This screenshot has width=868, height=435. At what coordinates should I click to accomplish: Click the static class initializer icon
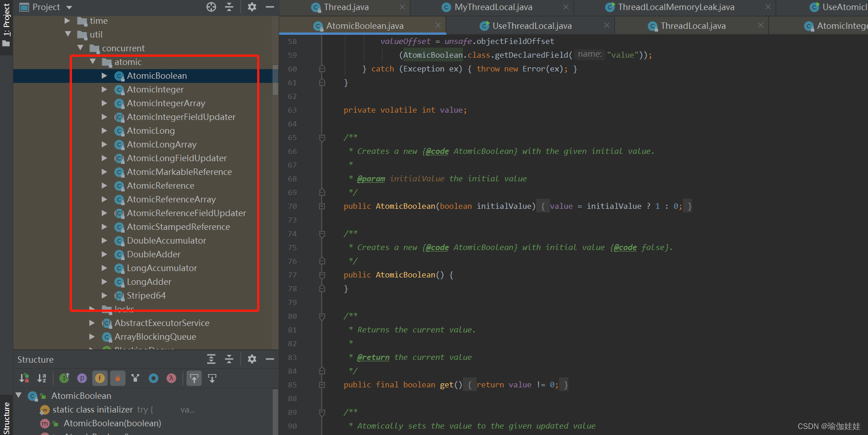pos(45,410)
